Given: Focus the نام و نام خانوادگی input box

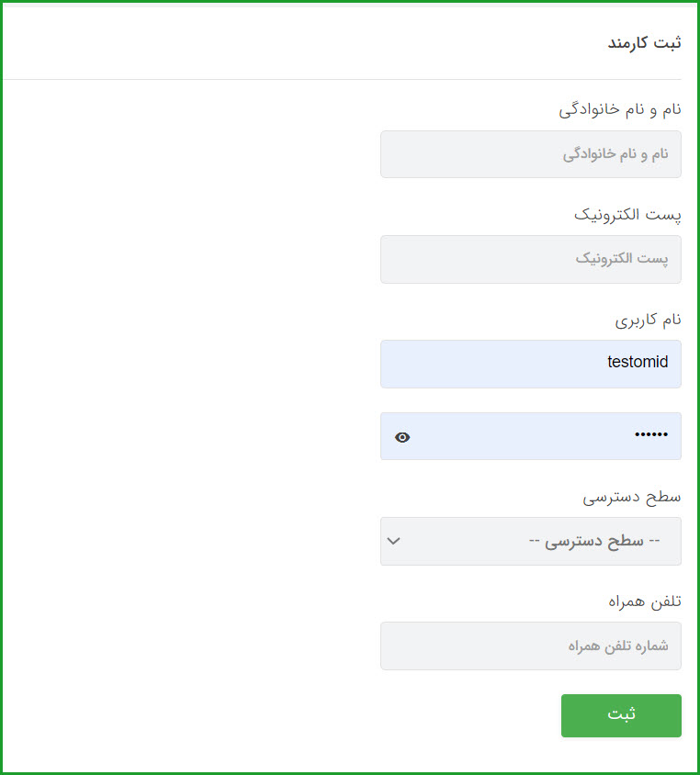Looking at the screenshot, I should [x=530, y=154].
